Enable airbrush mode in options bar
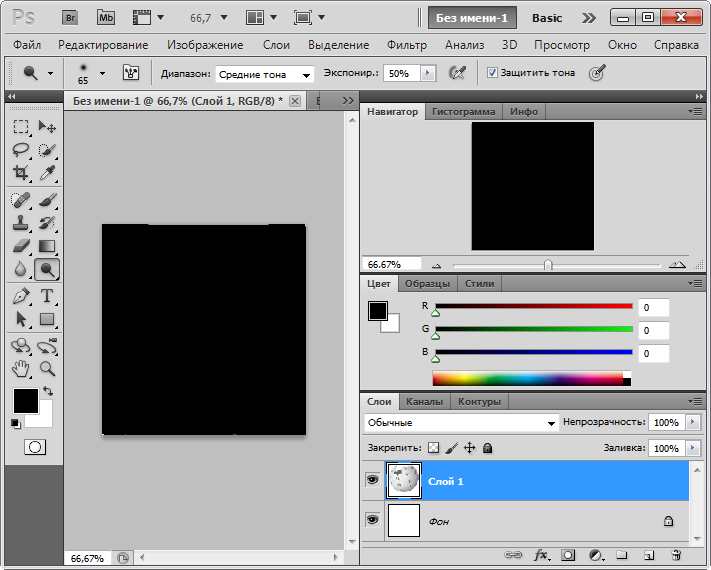 click(457, 73)
